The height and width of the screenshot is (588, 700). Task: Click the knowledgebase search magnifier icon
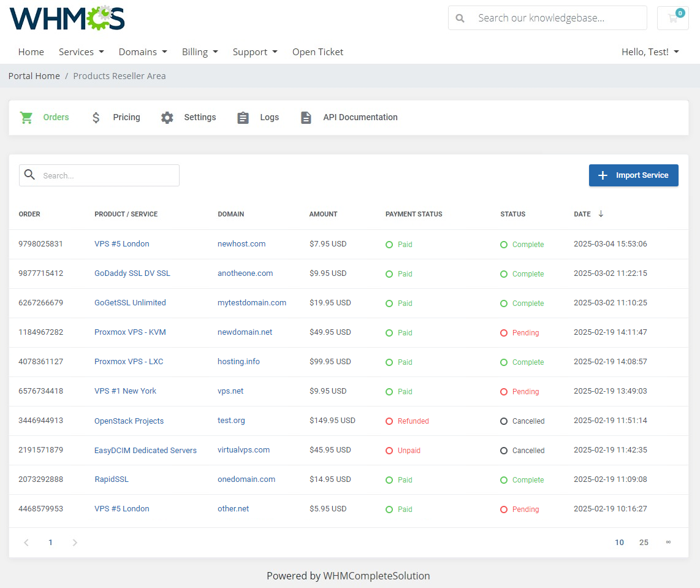(460, 18)
